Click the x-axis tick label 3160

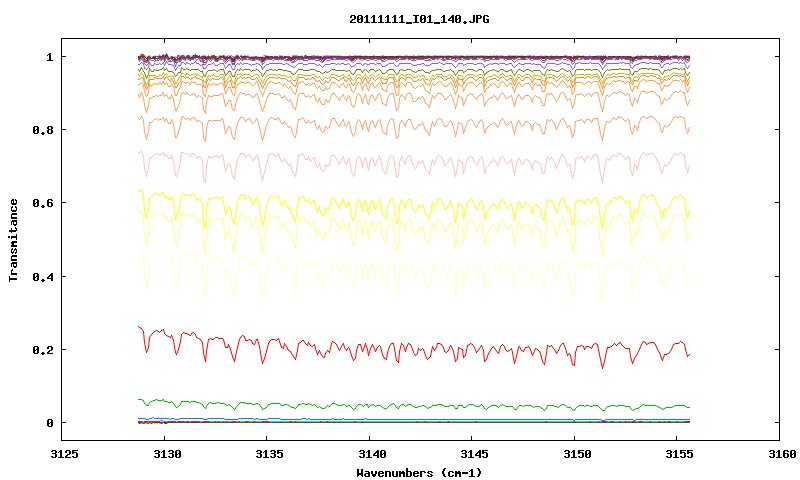782,454
